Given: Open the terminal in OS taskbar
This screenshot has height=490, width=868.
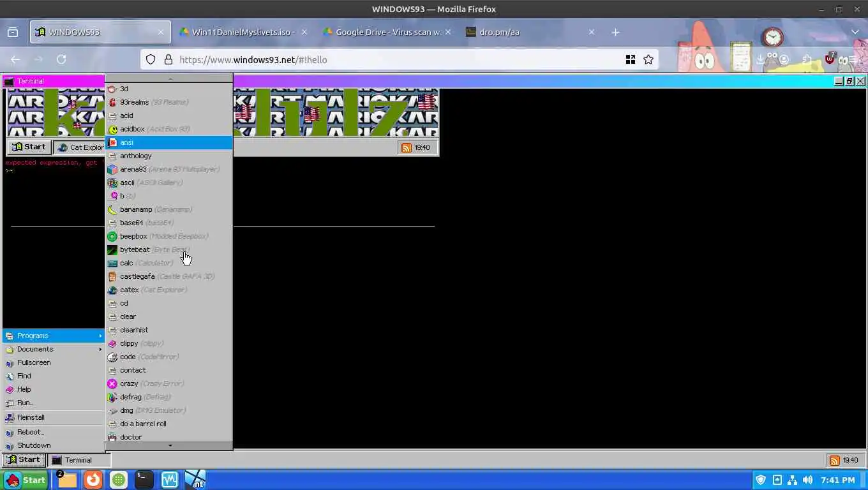Looking at the screenshot, I should pos(144,480).
